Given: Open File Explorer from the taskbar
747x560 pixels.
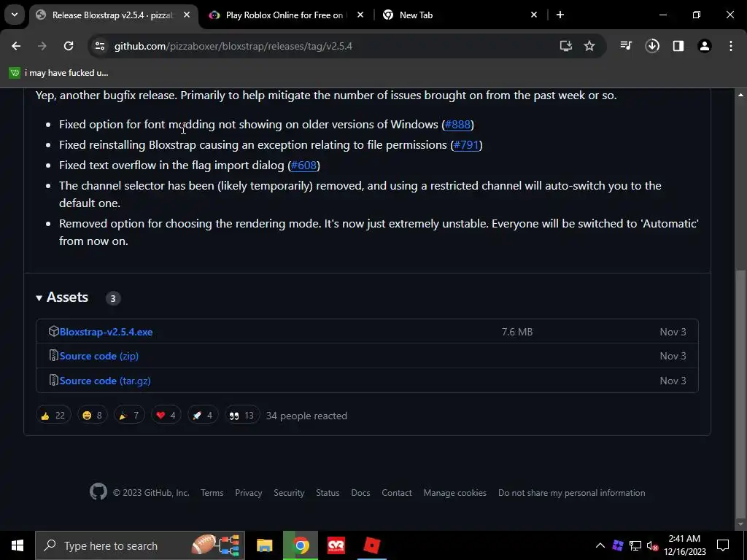Looking at the screenshot, I should pos(264,545).
